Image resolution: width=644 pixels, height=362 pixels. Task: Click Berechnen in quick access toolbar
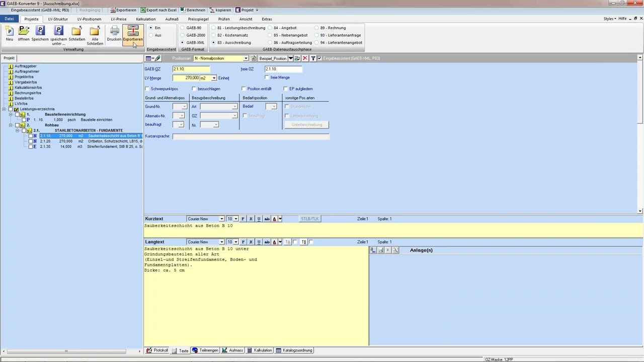click(193, 10)
